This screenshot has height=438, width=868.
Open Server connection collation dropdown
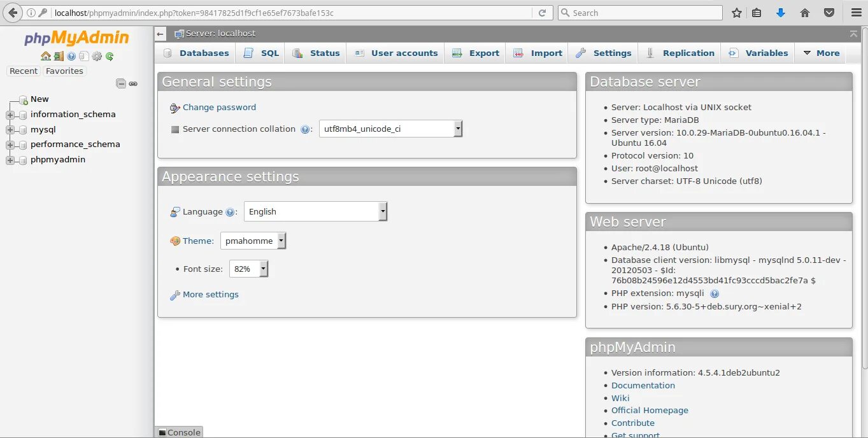390,129
